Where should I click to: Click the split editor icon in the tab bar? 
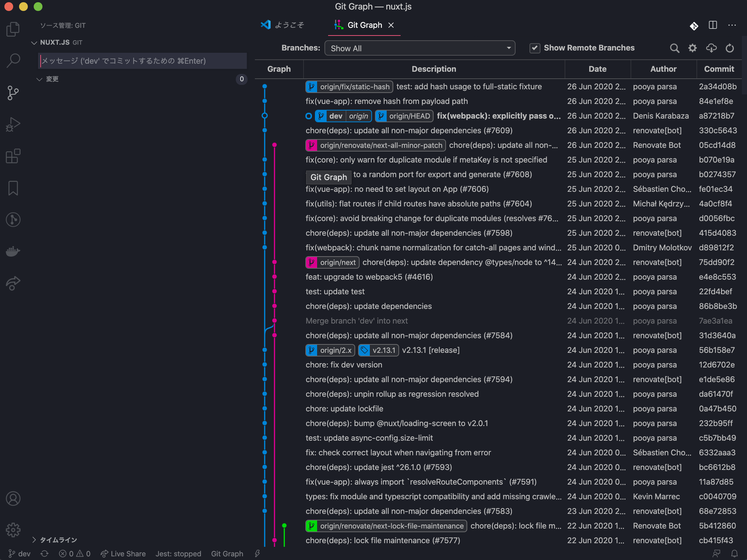tap(713, 25)
